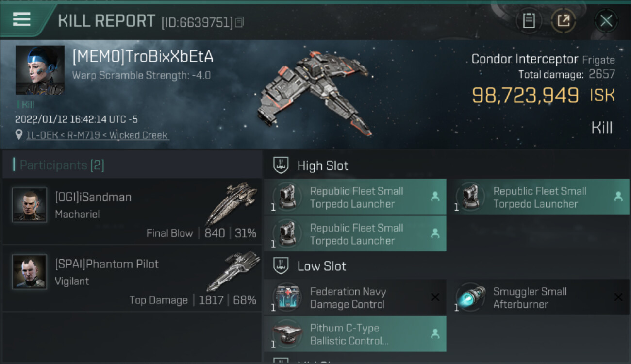Click the High Slot section header
Screen dimensions: 631x364
(322, 165)
